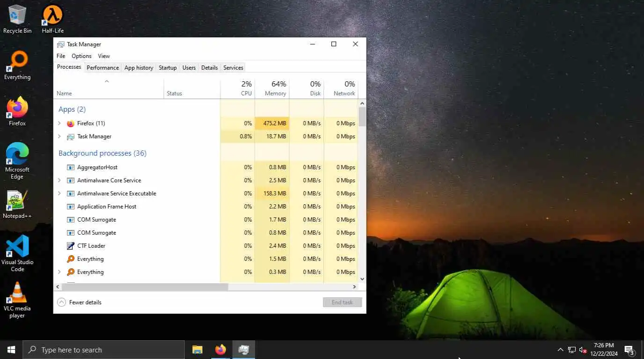Image resolution: width=644 pixels, height=359 pixels.
Task: Click the Task Manager process row icon
Action: pyautogui.click(x=71, y=136)
